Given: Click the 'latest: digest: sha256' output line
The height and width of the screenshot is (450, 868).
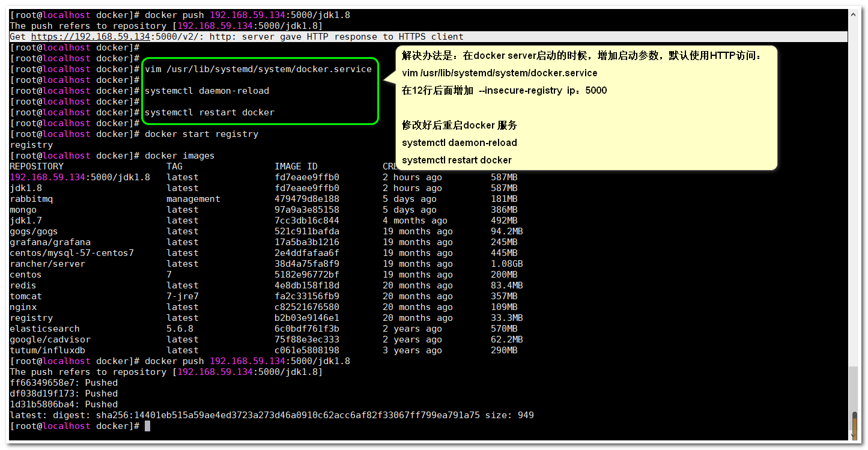Looking at the screenshot, I should [x=272, y=415].
